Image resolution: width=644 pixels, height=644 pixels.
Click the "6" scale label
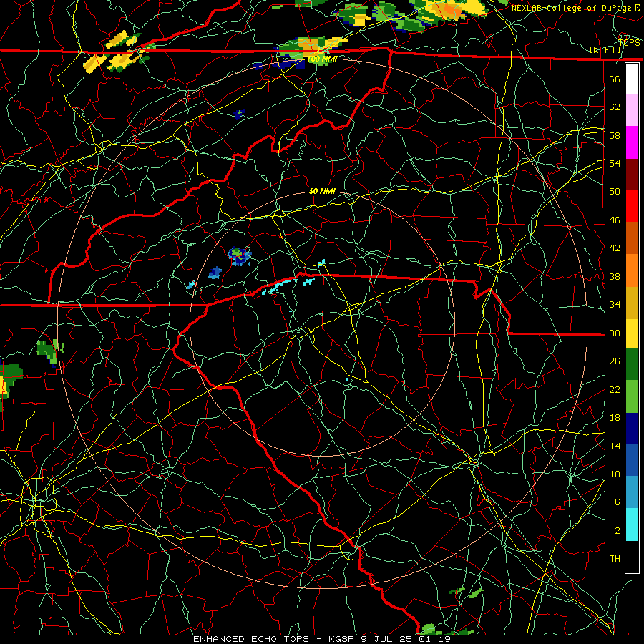pos(618,502)
